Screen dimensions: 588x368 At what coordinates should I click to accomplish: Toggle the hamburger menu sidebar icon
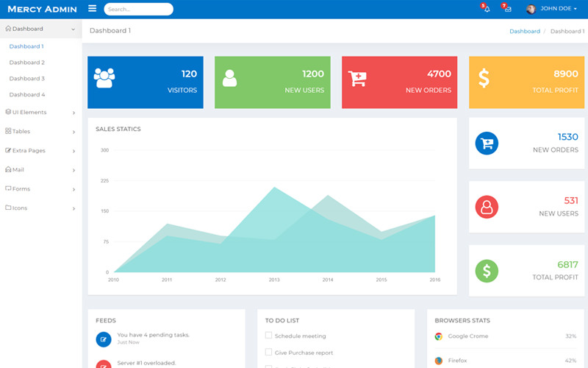click(x=93, y=8)
